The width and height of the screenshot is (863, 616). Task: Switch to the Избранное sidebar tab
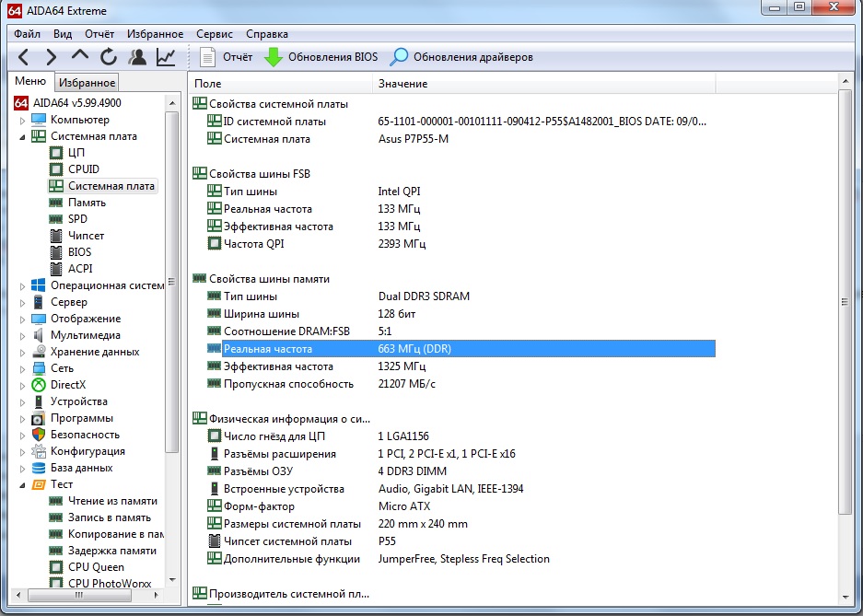click(x=87, y=83)
